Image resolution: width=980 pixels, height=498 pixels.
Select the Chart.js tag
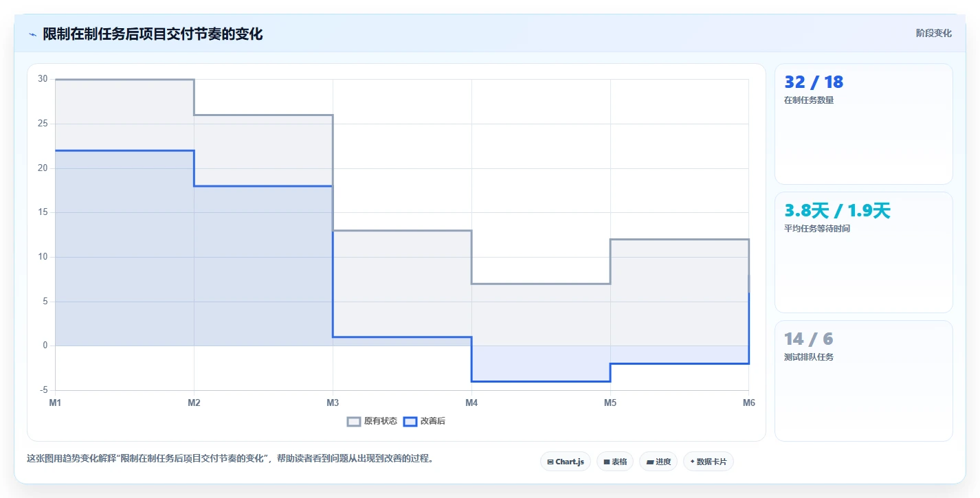pos(566,462)
